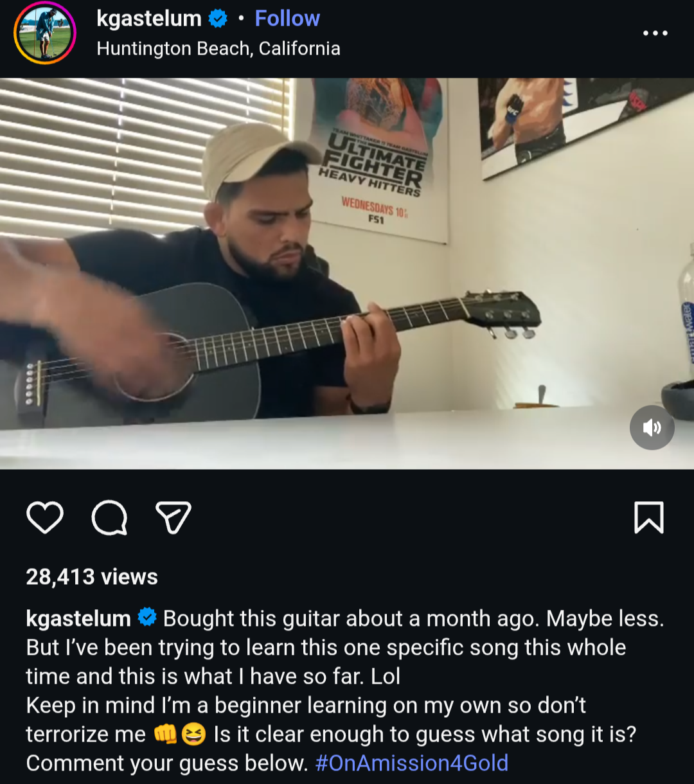Open the three-dot more options menu

point(655,33)
